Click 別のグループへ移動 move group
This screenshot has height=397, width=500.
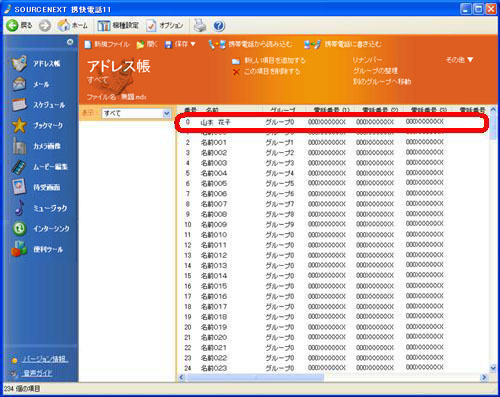pyautogui.click(x=382, y=82)
